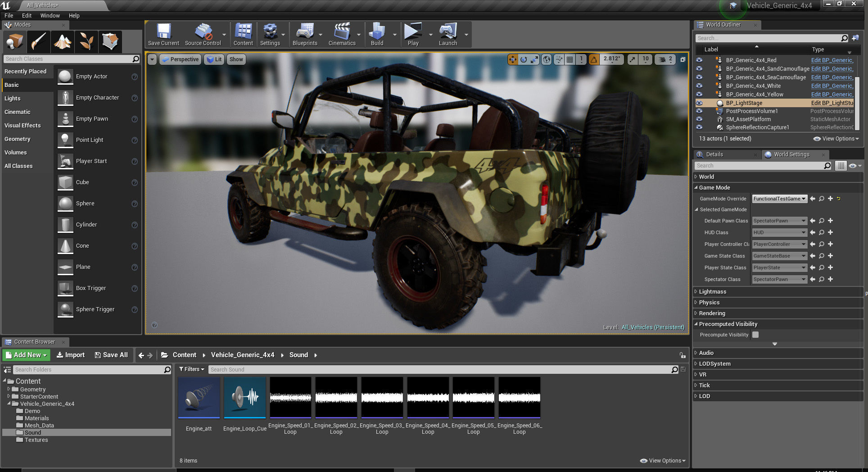Select Engine_Speed_01_Loop sound asset
The image size is (868, 472).
pyautogui.click(x=290, y=405)
